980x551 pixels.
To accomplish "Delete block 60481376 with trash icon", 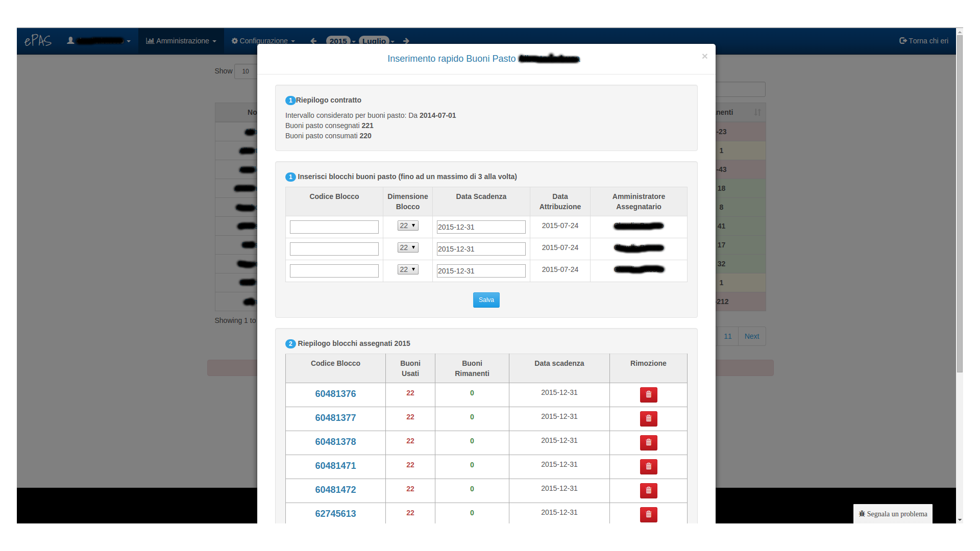I will click(648, 394).
